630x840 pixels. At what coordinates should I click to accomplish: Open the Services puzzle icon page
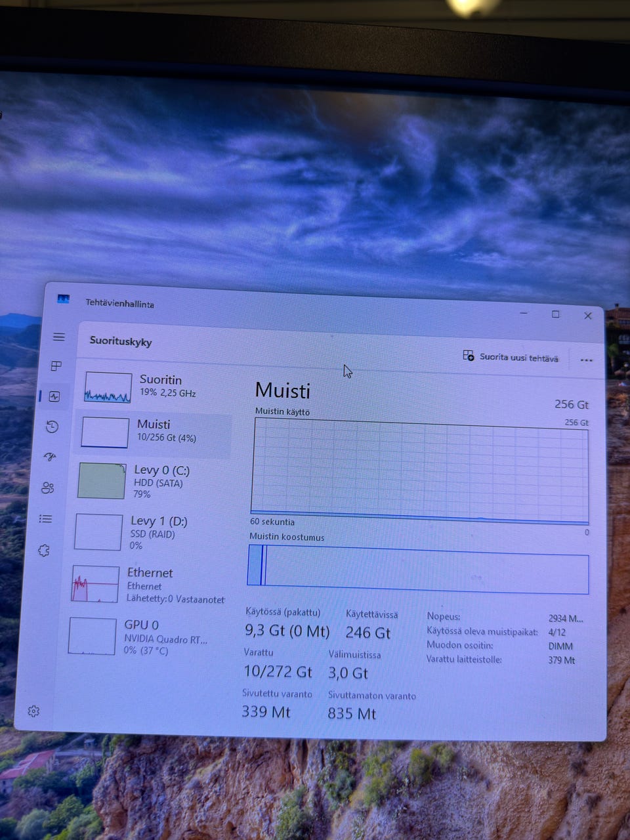(x=44, y=550)
